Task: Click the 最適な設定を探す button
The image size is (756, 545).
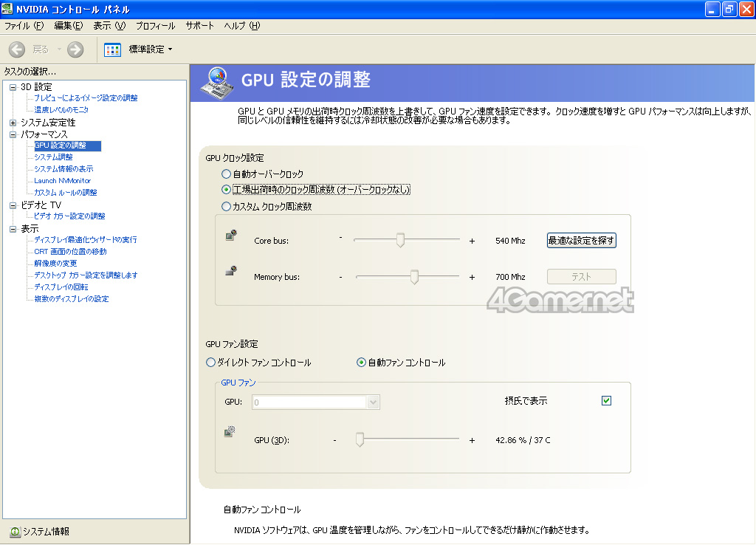Action: click(582, 240)
